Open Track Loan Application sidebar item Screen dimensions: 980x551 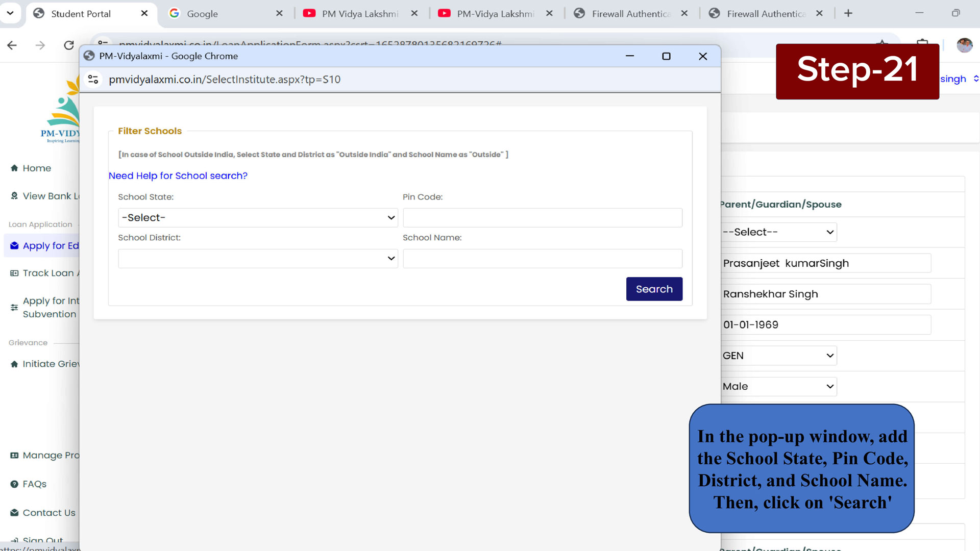(x=51, y=273)
